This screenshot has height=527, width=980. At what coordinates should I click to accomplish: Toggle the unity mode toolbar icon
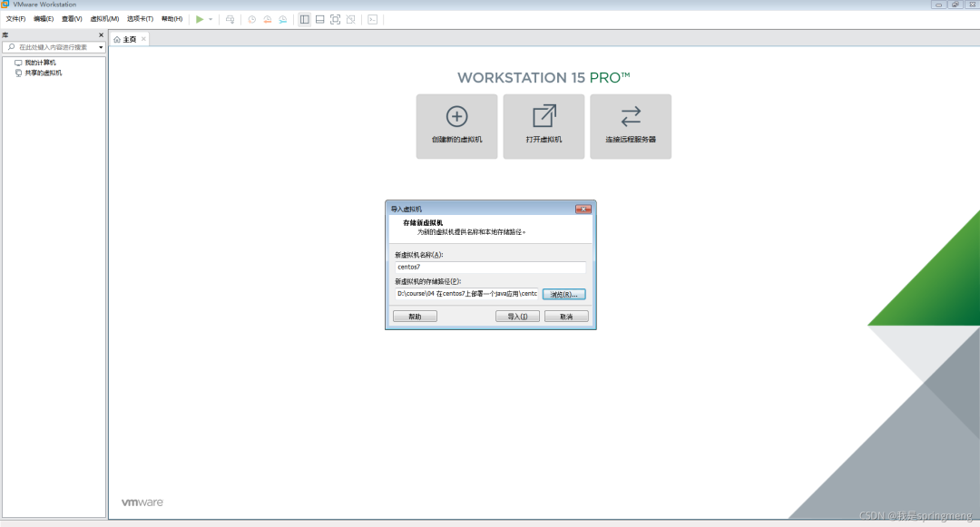[351, 19]
